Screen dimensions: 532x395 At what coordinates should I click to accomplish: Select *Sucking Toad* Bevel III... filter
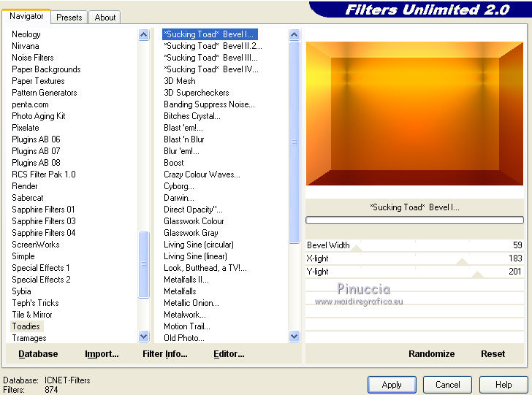[x=210, y=58]
